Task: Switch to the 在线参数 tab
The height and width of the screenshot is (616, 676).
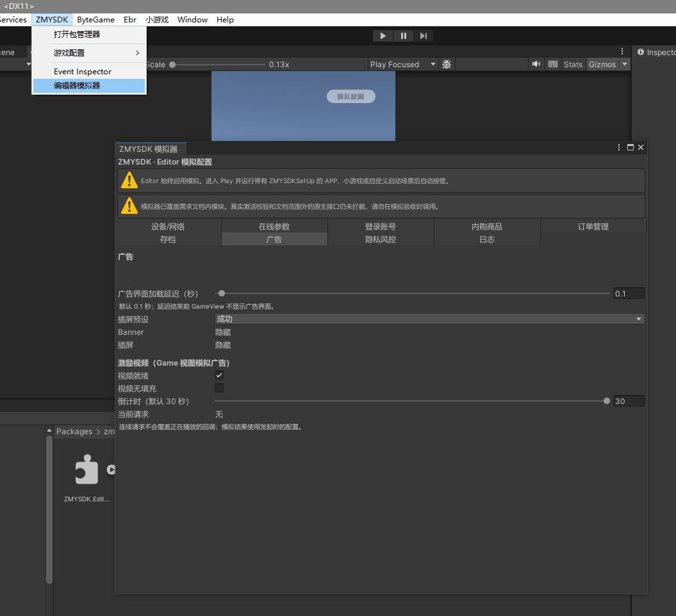Action: click(x=274, y=227)
